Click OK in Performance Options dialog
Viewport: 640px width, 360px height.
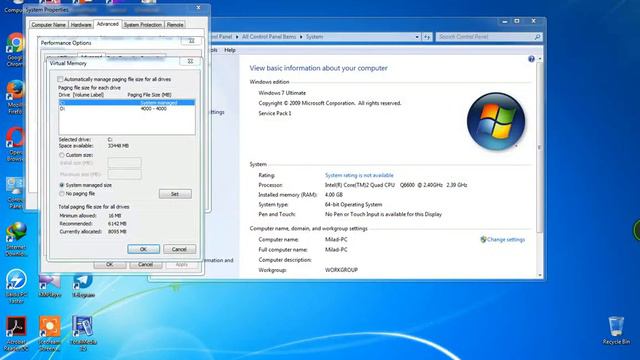(109, 264)
